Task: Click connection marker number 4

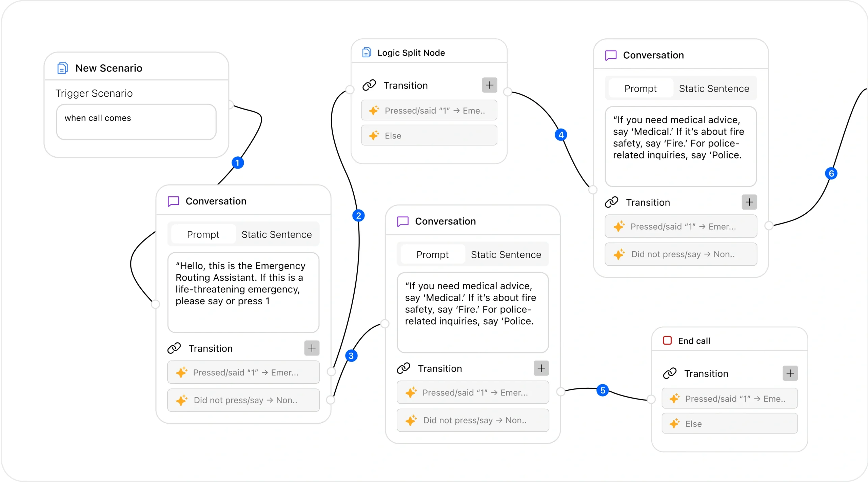Action: click(561, 135)
